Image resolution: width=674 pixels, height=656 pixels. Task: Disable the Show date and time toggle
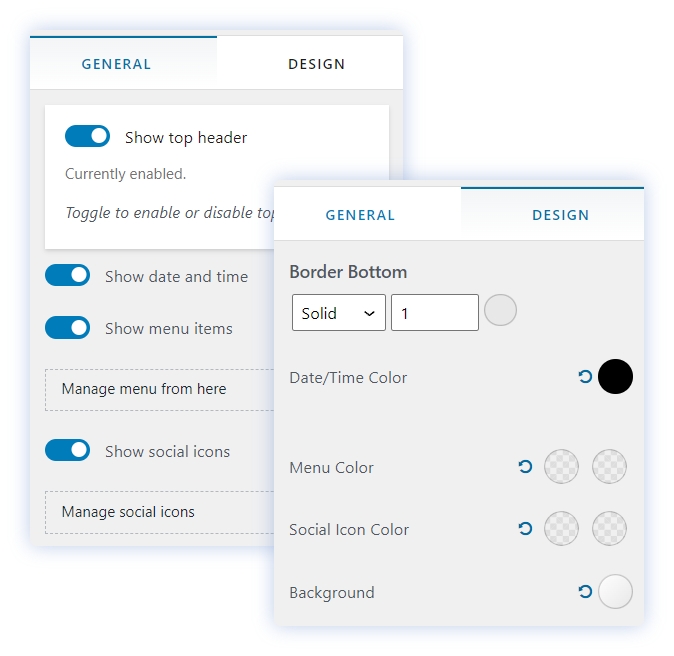pos(67,276)
